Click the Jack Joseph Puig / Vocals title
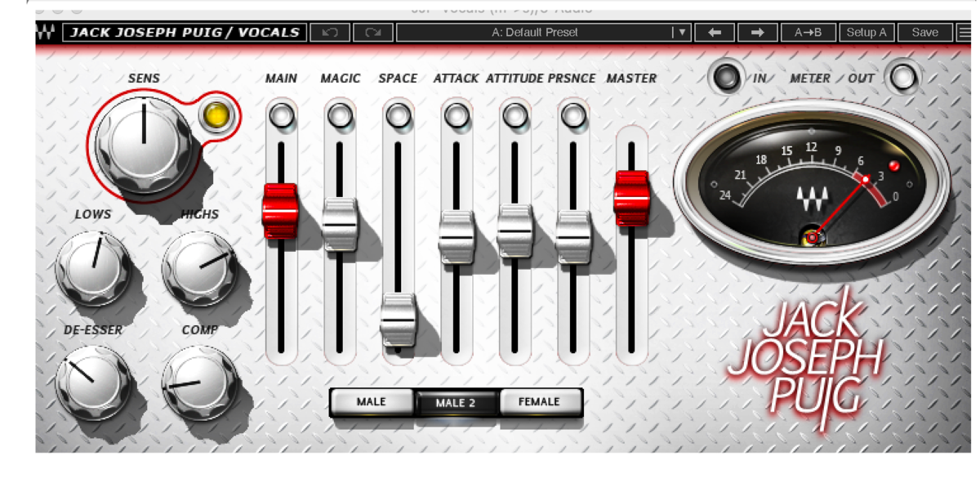The width and height of the screenshot is (980, 488). click(x=185, y=33)
